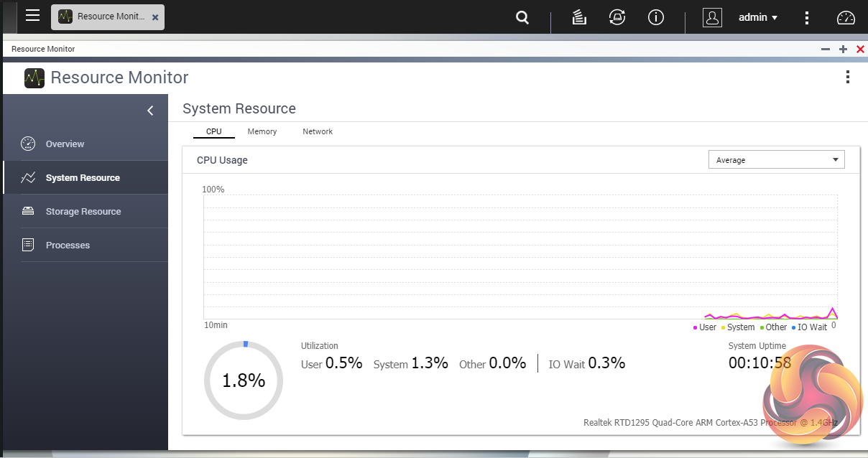
Task: Open background tasks icon
Action: click(579, 17)
